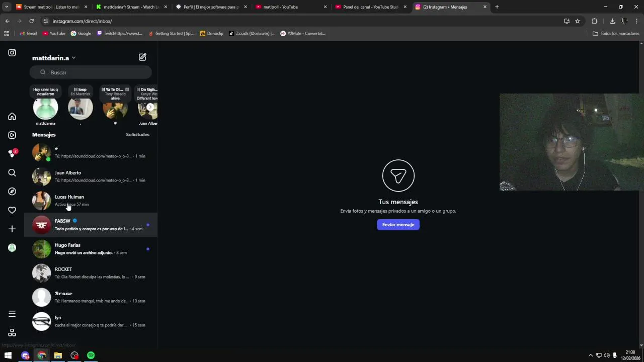Click the volume icon in system tray
Screen dimensions: 644x362
point(606,355)
